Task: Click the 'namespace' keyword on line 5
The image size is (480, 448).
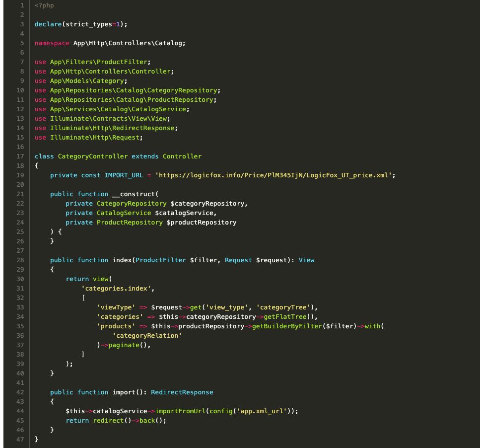Action: point(52,43)
